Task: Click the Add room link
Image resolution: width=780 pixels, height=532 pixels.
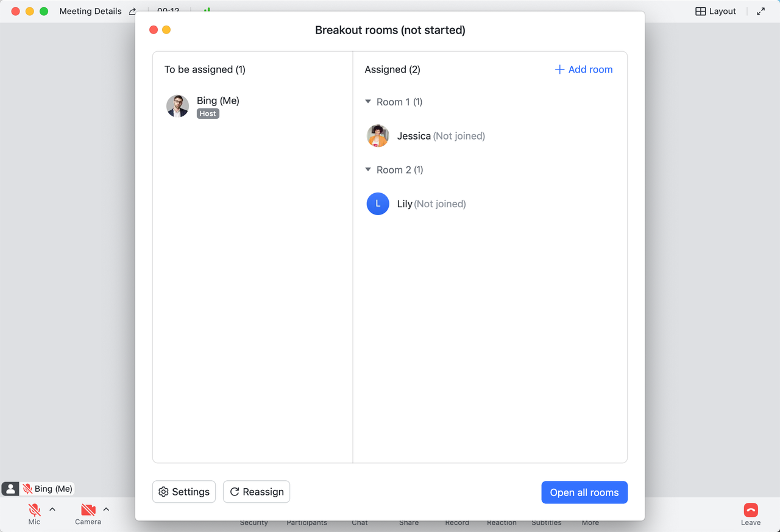Action: (584, 69)
